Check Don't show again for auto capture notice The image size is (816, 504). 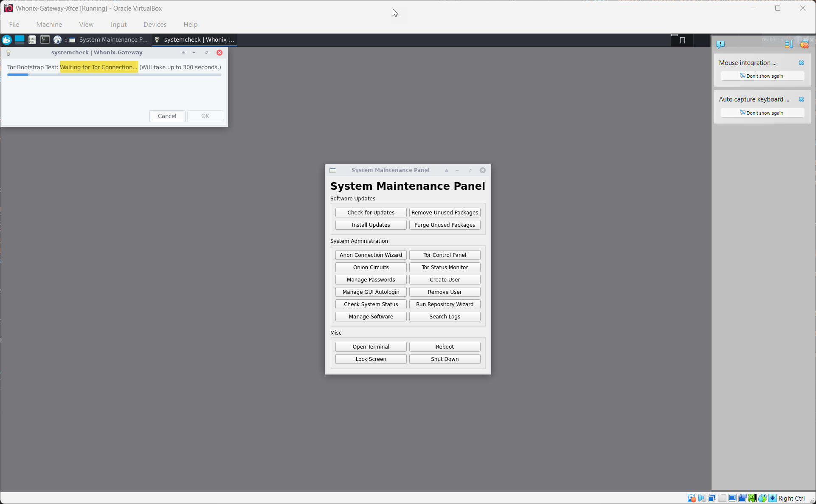coord(762,113)
